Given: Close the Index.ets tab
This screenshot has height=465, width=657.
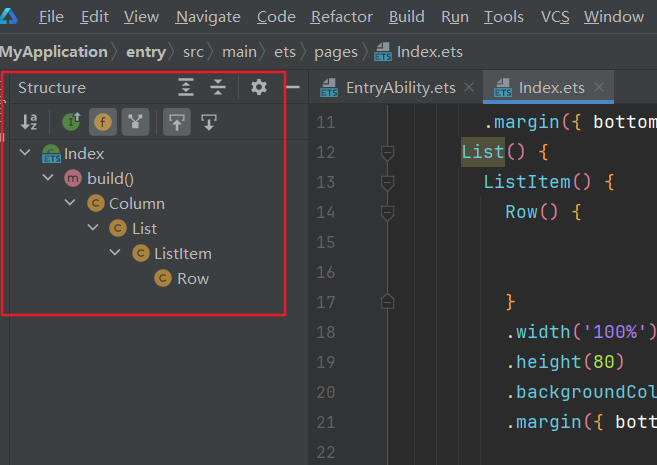Looking at the screenshot, I should click(x=599, y=87).
